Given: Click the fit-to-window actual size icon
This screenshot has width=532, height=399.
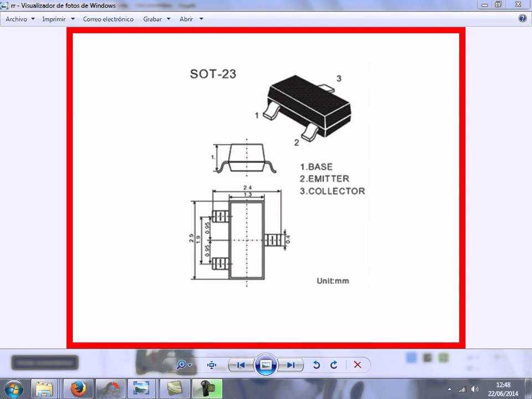Looking at the screenshot, I should click(212, 365).
